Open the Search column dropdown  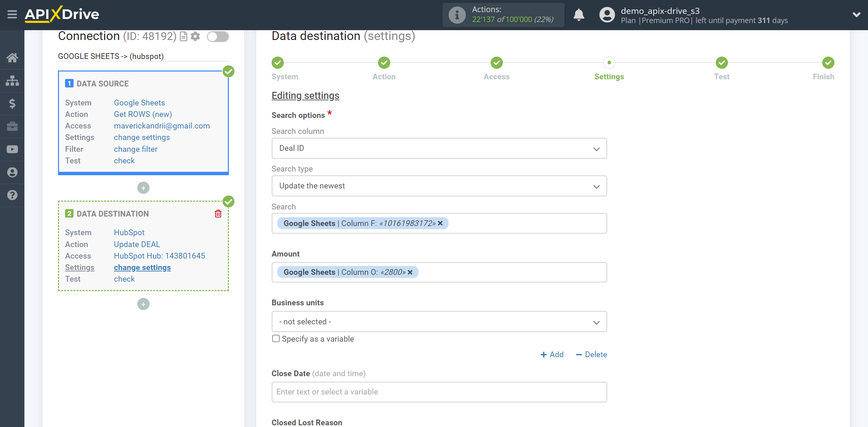(x=439, y=148)
